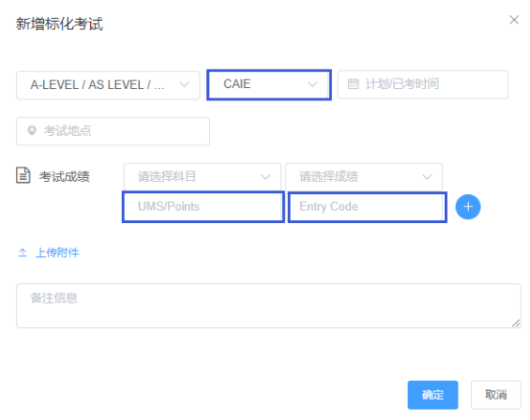The height and width of the screenshot is (420, 530).
Task: Click the chevron arrow of the A-LEVEL dropdown
Action: (x=184, y=84)
